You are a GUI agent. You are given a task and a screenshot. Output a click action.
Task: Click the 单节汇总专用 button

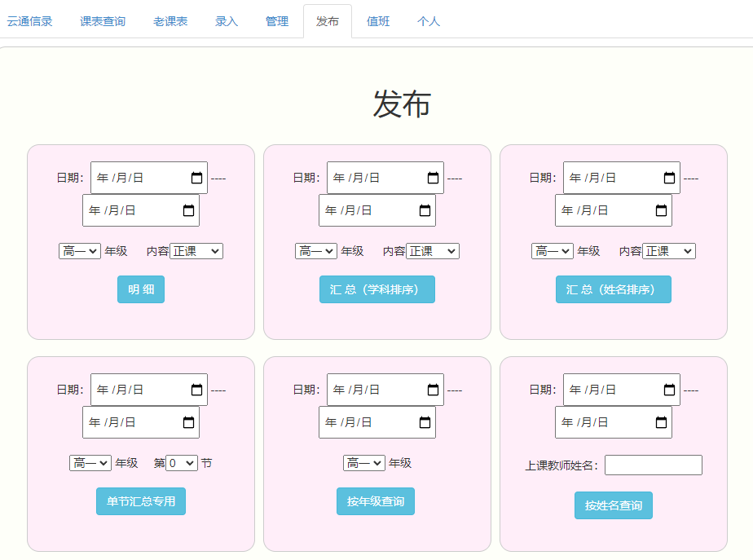[x=141, y=501]
